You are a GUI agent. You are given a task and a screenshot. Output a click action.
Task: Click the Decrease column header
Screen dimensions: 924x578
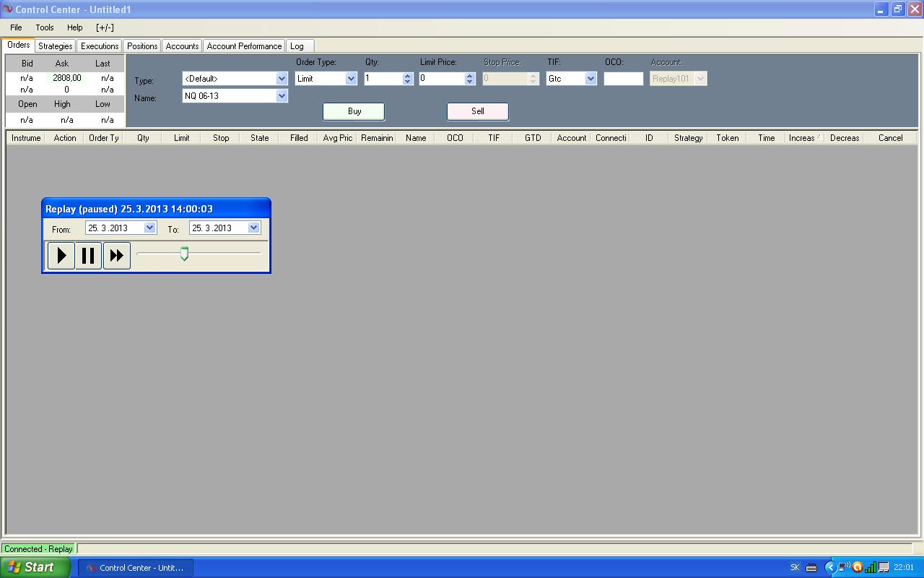click(845, 138)
